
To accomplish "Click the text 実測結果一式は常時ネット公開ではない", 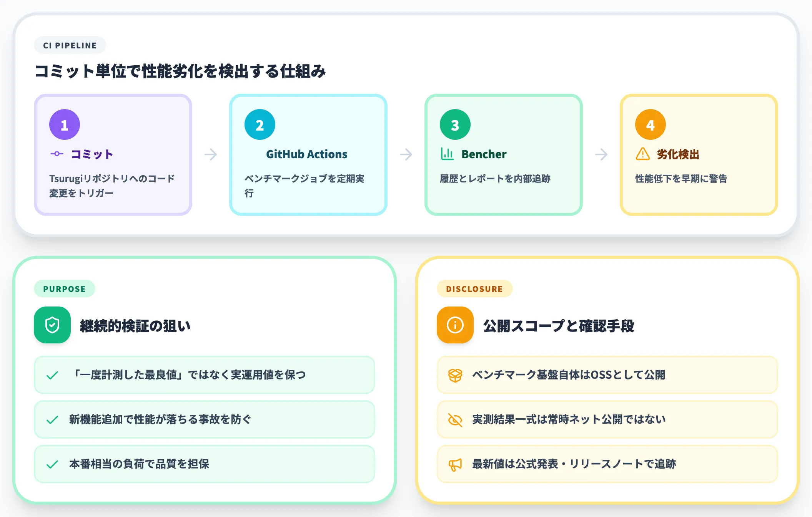I will pos(569,419).
